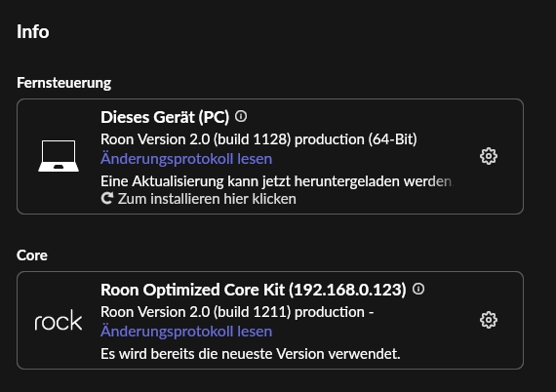
Task: Open Änderungsprotokoll lesen link under build 1128
Action: click(x=186, y=159)
